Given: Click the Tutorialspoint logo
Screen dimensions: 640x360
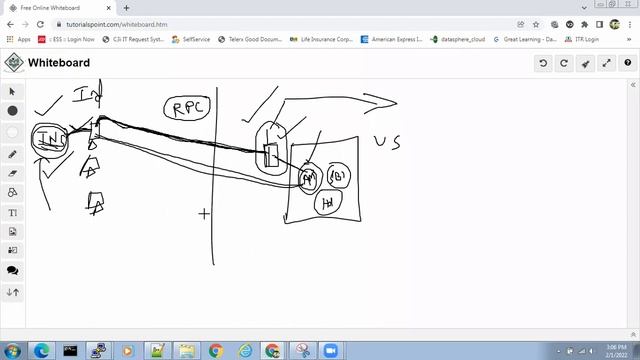Looking at the screenshot, I should point(14,63).
